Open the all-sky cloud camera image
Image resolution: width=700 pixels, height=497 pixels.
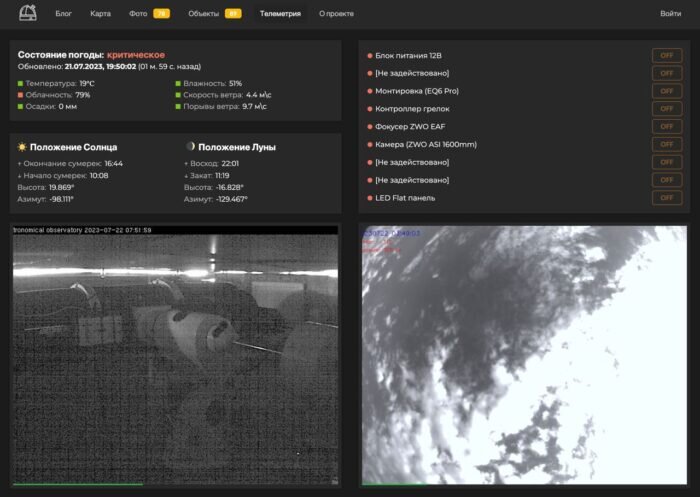pyautogui.click(x=525, y=355)
